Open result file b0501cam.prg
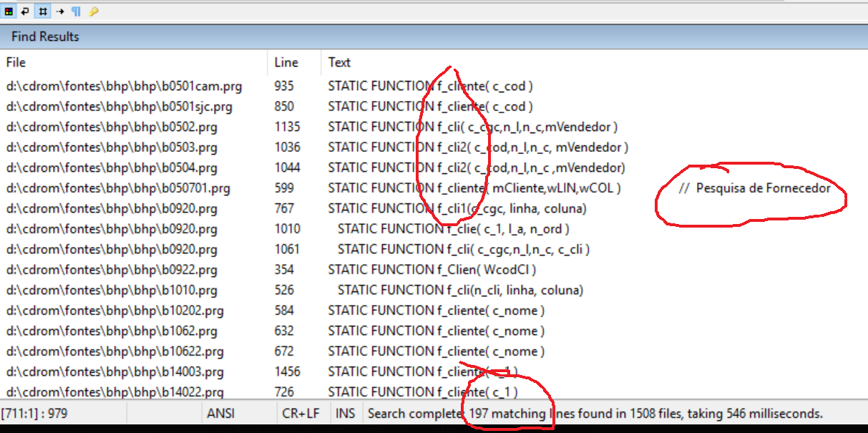 coord(124,87)
